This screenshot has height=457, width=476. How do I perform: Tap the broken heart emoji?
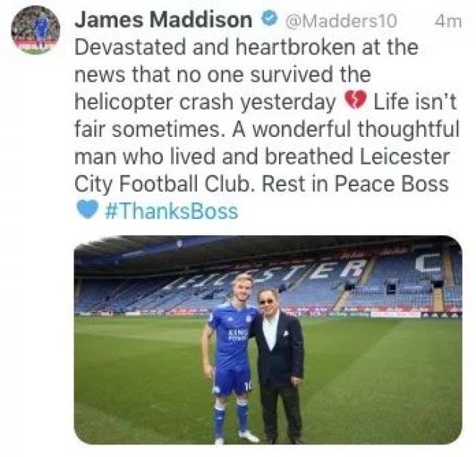click(355, 101)
